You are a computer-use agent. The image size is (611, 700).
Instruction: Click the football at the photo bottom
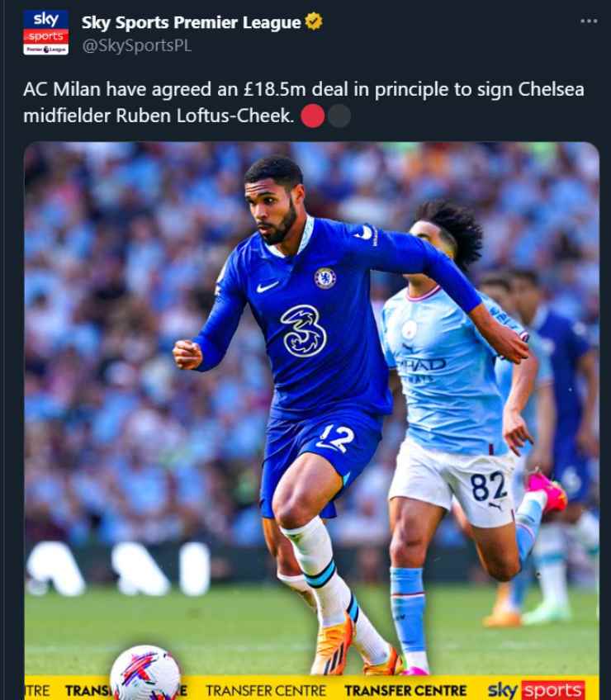click(x=145, y=672)
